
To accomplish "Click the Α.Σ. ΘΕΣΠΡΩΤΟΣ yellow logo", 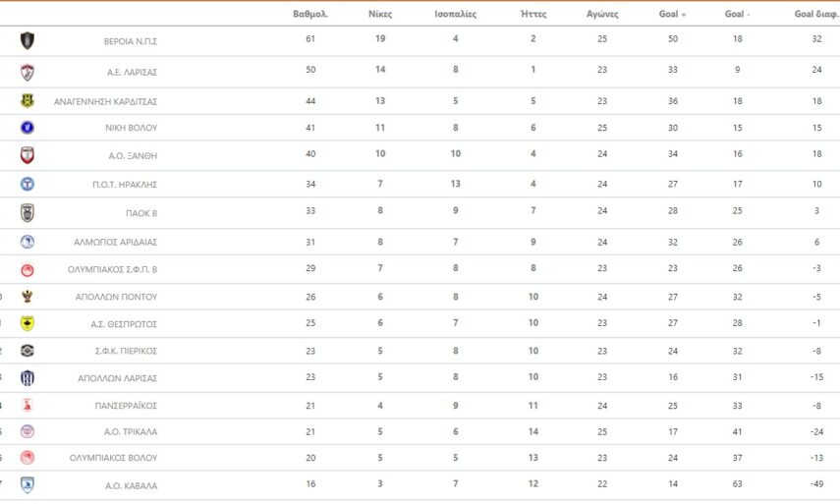I will tap(28, 323).
